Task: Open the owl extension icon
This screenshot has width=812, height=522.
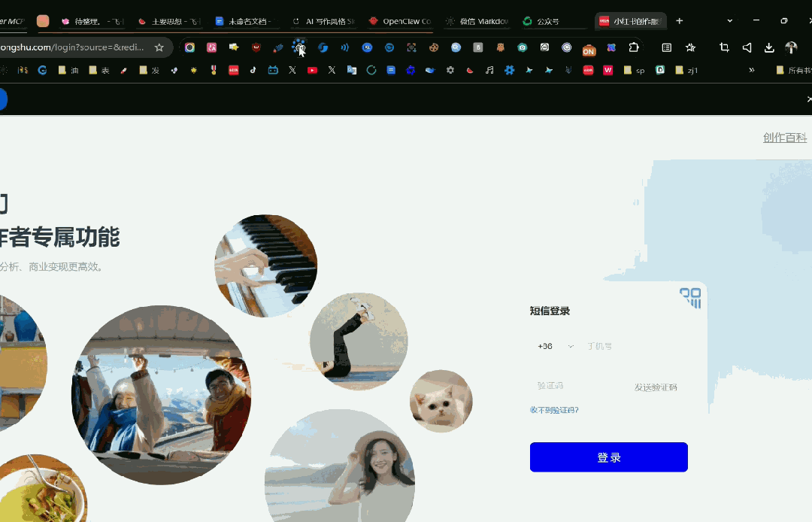Action: tap(500, 47)
